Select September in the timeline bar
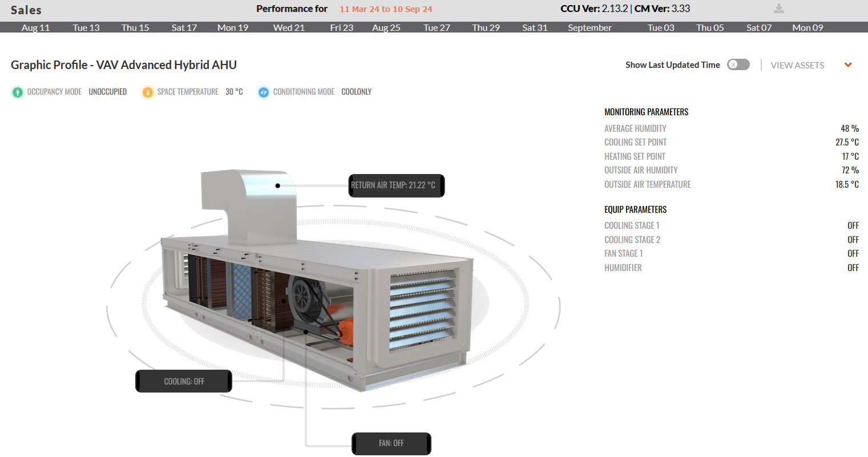 [x=590, y=27]
